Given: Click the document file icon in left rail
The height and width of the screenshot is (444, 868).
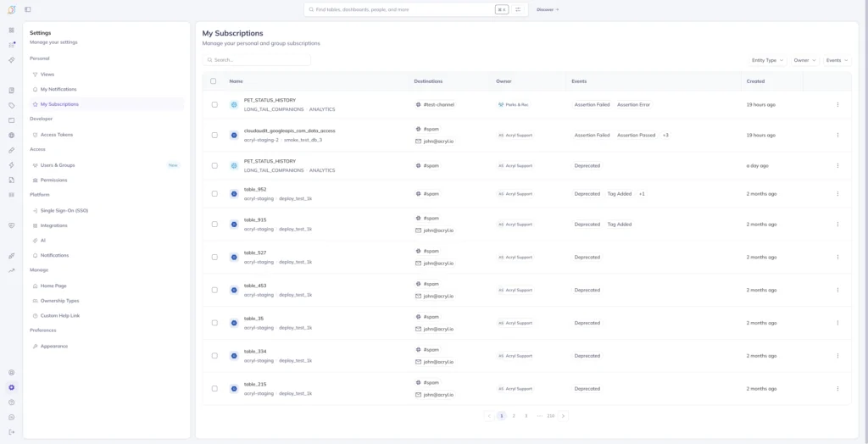Looking at the screenshot, I should point(12,180).
